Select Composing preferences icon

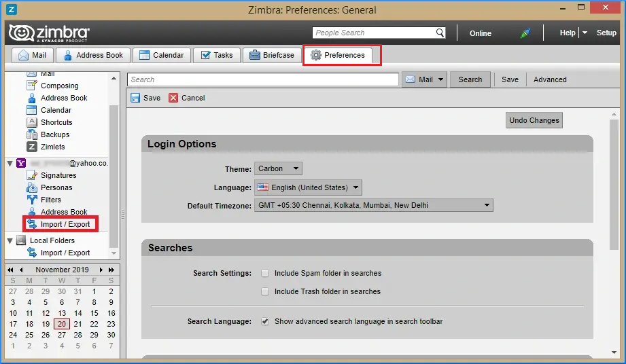point(31,86)
